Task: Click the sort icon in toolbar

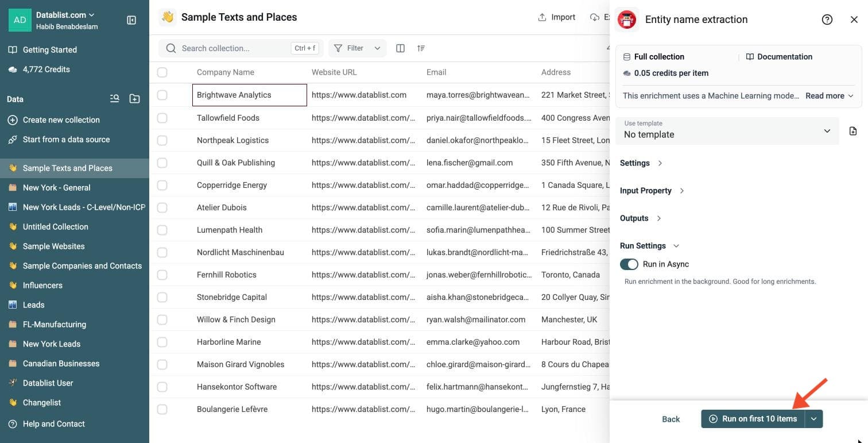Action: point(421,48)
